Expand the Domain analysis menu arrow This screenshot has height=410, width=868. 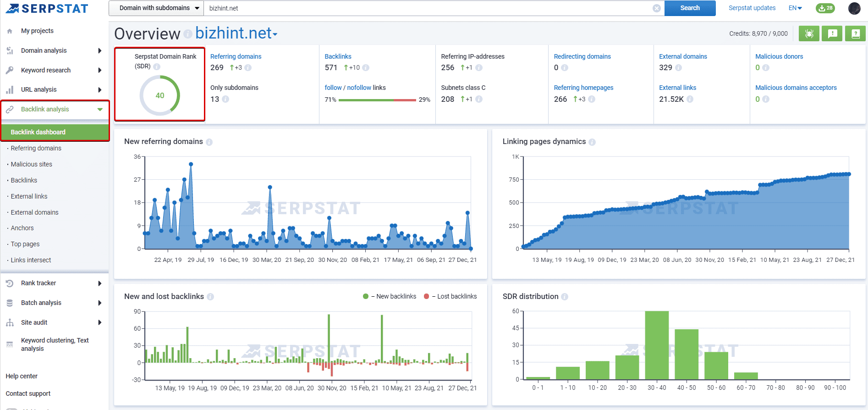click(99, 51)
